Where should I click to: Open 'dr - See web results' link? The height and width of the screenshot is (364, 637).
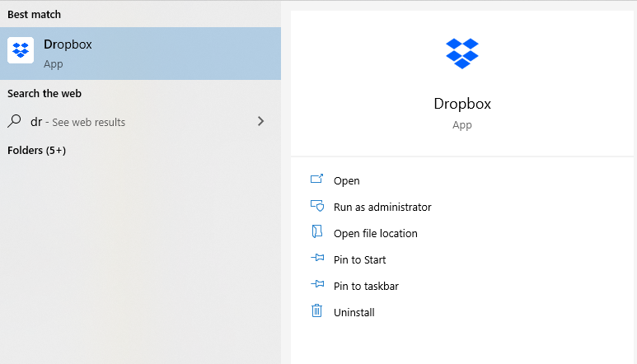78,122
